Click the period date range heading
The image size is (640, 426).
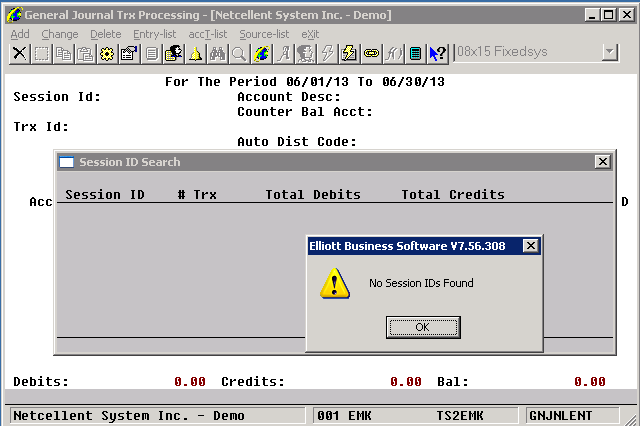click(305, 82)
